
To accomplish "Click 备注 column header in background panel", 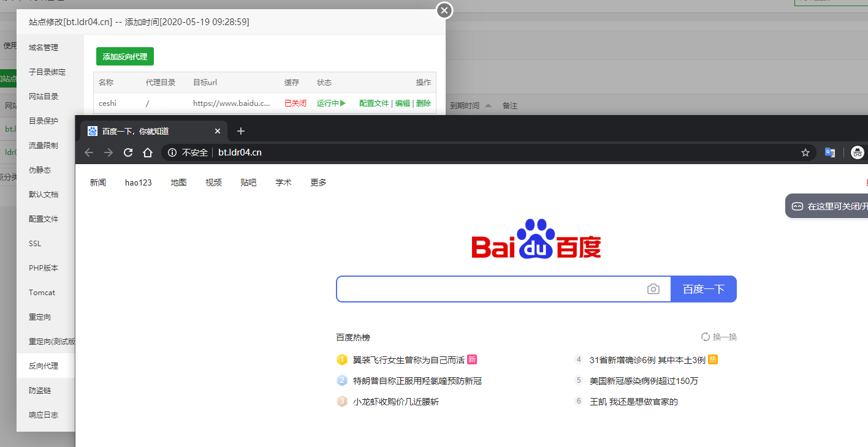I will coord(510,105).
